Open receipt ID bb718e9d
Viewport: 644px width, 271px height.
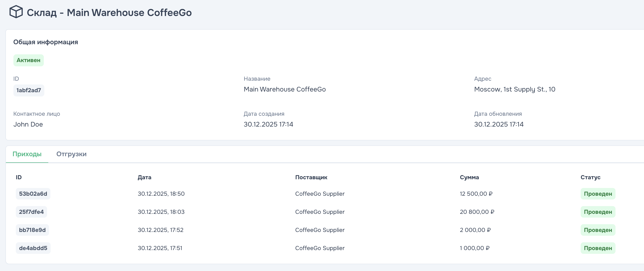click(32, 230)
